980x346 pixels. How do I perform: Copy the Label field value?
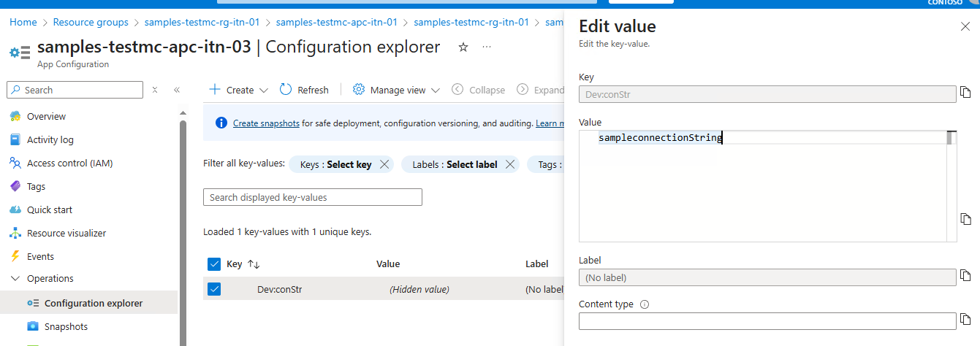click(x=965, y=276)
